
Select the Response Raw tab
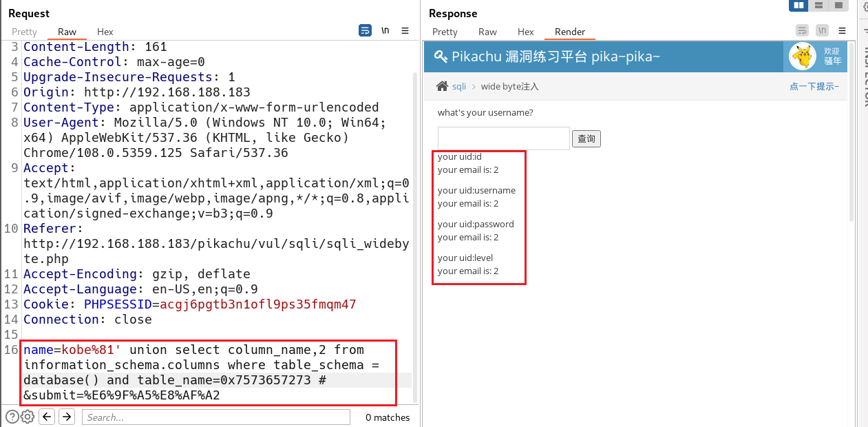pos(487,32)
